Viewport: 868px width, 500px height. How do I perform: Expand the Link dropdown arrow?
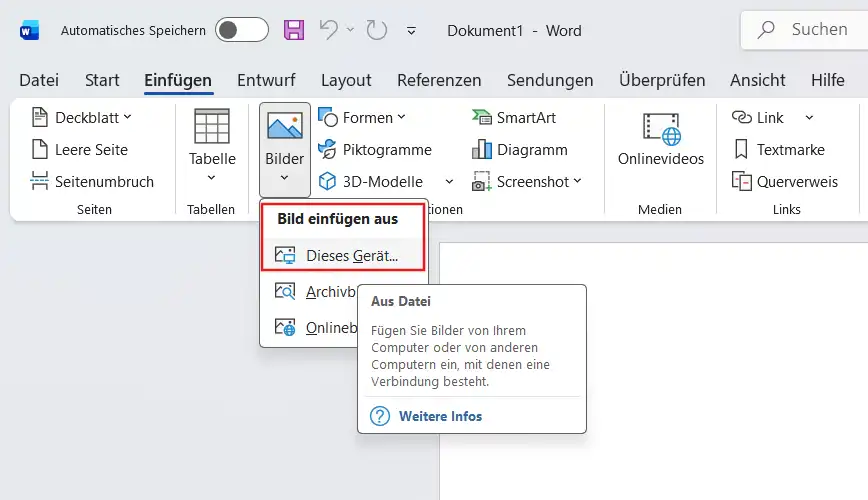(809, 117)
